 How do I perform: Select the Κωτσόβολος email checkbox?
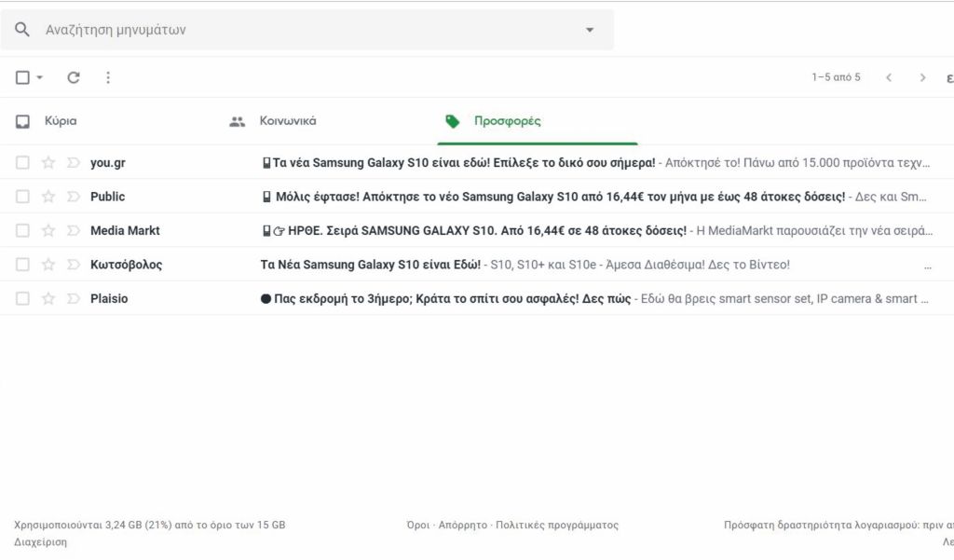22,265
